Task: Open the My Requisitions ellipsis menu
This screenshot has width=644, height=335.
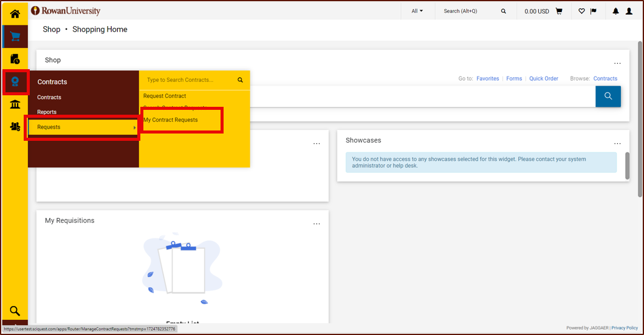Action: tap(317, 224)
